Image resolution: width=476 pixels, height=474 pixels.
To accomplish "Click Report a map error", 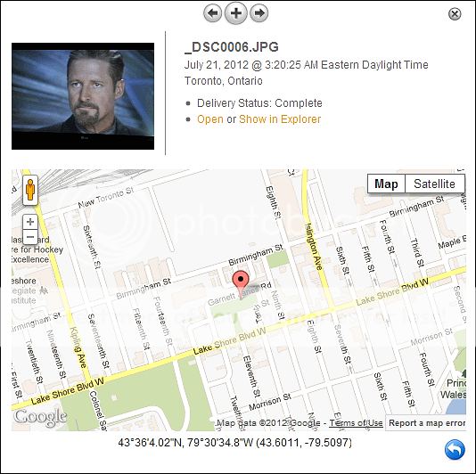I will tap(427, 423).
